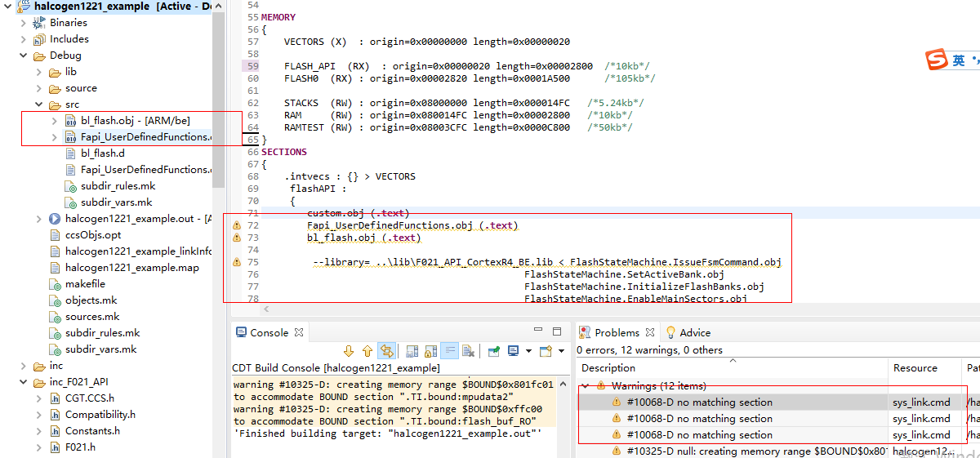Click halcogen1221_example project icon

coord(23,7)
